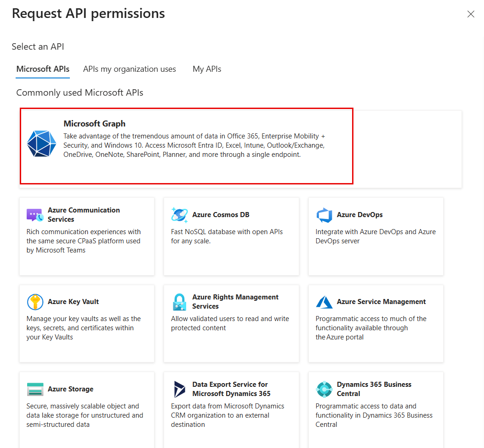Select the Azure Storage icon

click(x=35, y=389)
